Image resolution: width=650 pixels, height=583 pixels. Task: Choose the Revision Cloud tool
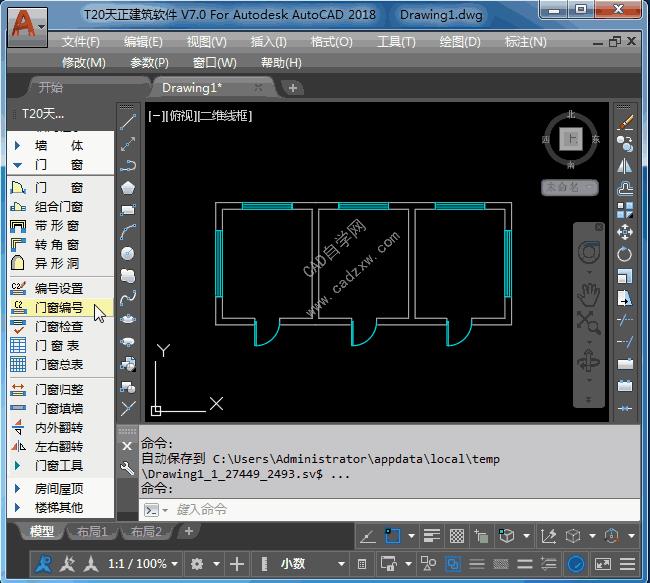click(128, 275)
